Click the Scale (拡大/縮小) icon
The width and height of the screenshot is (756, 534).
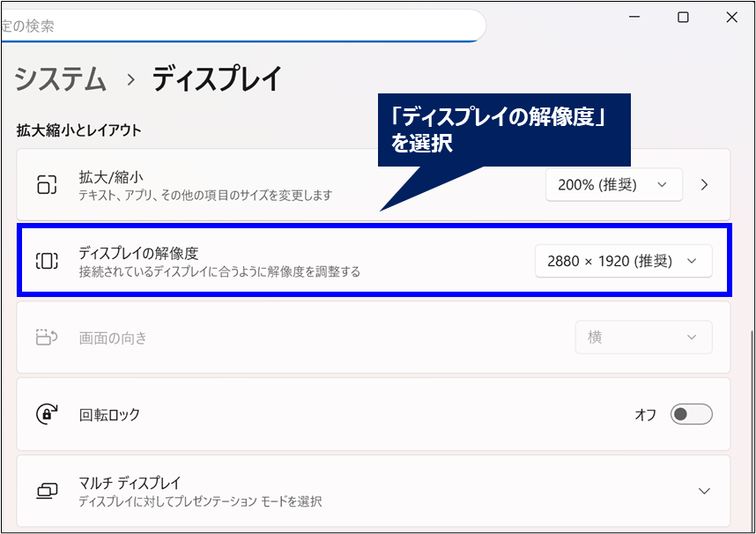click(47, 184)
